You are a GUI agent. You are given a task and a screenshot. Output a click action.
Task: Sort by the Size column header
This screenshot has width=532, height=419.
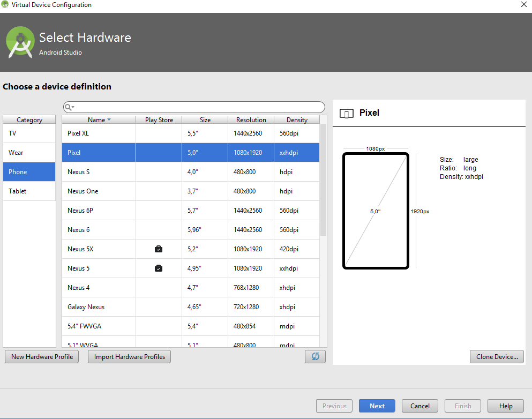click(x=205, y=120)
